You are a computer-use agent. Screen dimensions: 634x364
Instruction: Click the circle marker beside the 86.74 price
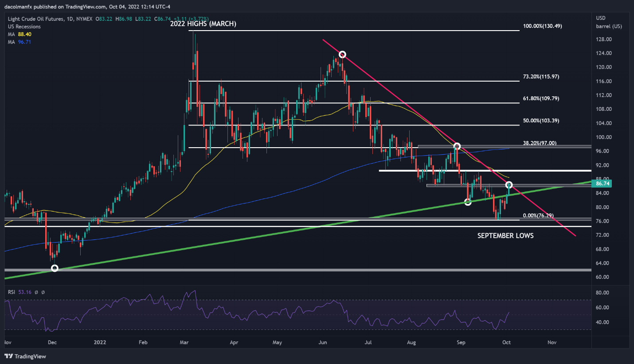(509, 184)
